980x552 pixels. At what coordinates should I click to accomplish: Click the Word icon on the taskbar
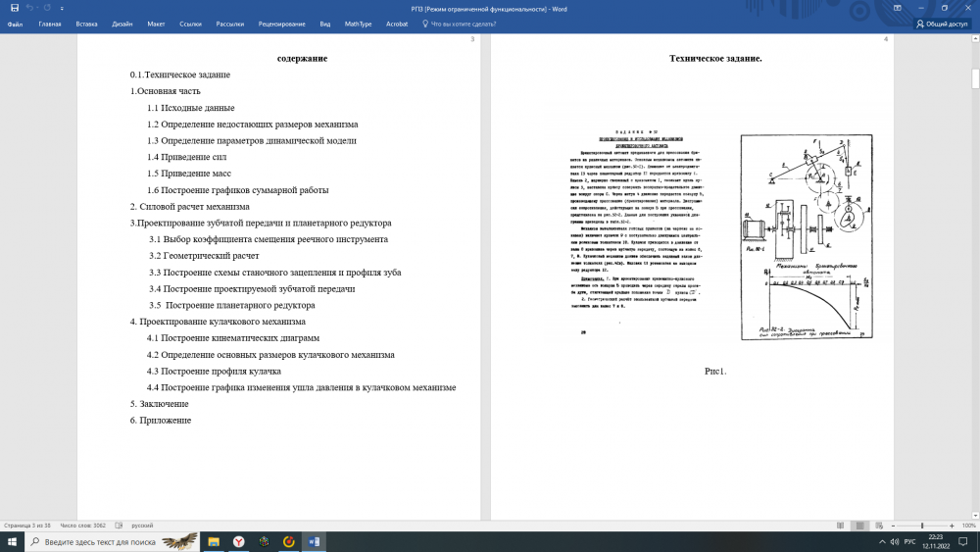[314, 541]
